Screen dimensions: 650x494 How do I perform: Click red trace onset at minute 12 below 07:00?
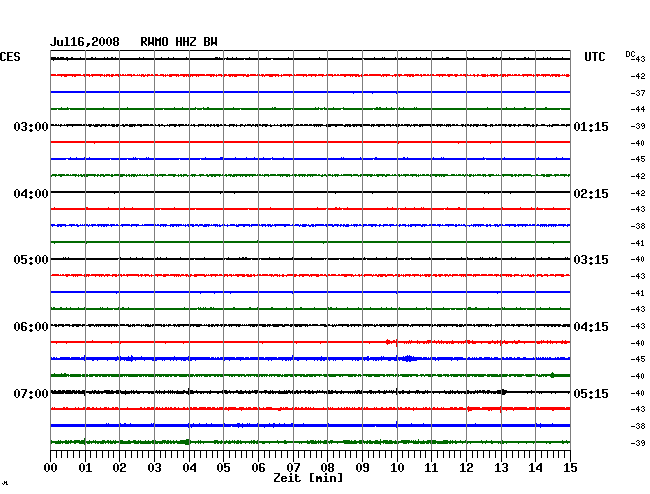(469, 409)
